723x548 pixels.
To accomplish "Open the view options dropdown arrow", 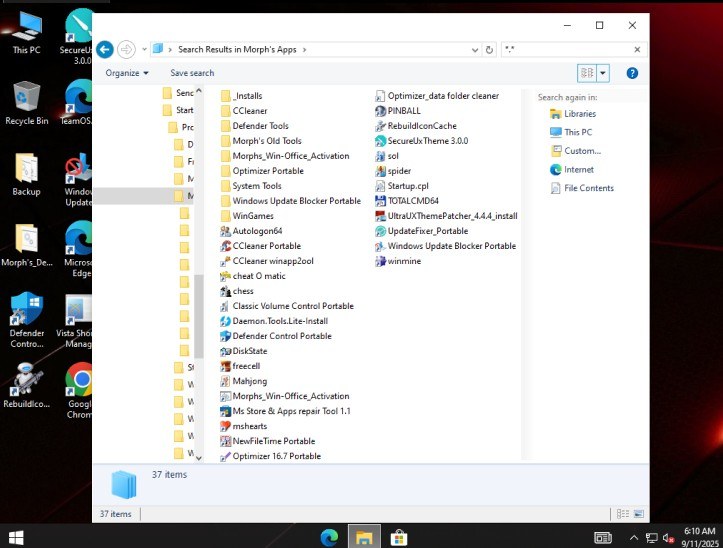I will [x=603, y=73].
